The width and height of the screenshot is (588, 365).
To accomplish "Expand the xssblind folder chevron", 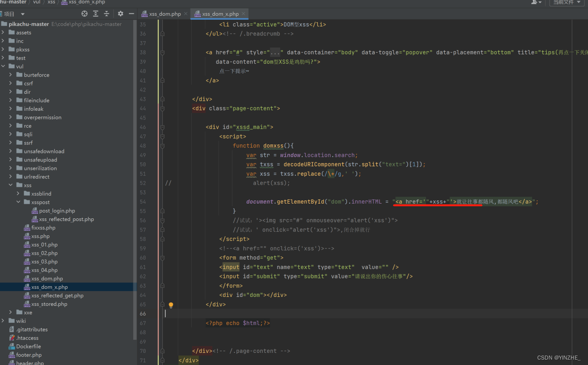I will click(18, 194).
